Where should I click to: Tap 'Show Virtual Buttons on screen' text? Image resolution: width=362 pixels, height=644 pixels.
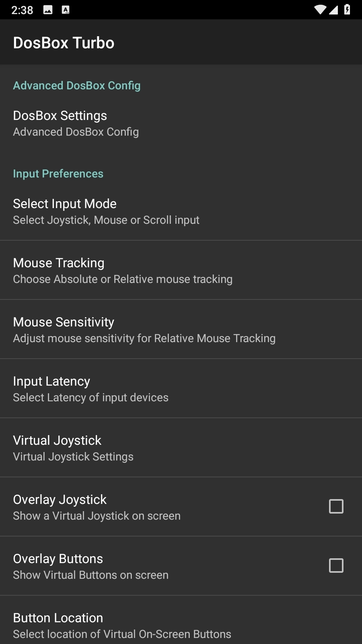(90, 575)
